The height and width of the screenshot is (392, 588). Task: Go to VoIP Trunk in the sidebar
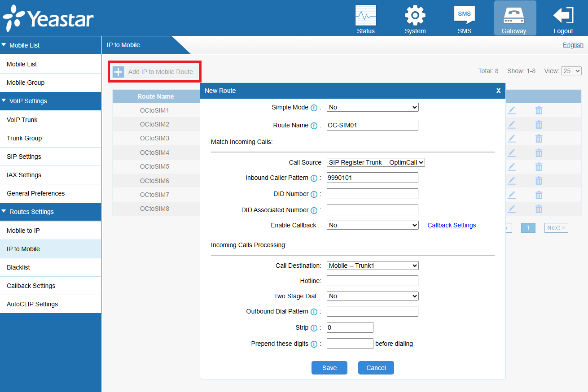tap(50, 120)
